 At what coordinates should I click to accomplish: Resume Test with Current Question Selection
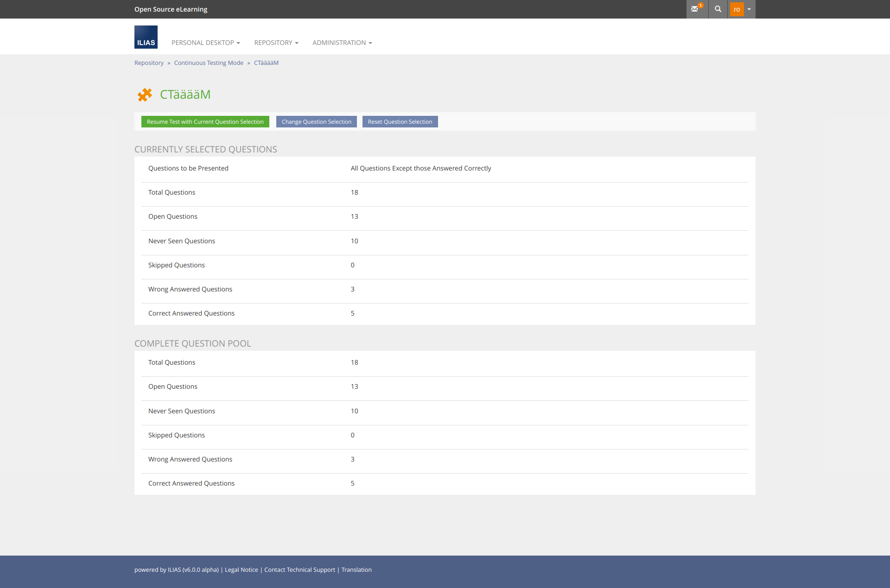205,122
